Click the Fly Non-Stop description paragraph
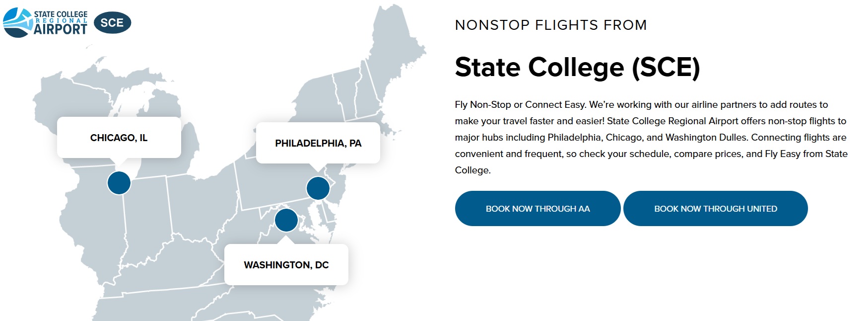 [x=651, y=137]
